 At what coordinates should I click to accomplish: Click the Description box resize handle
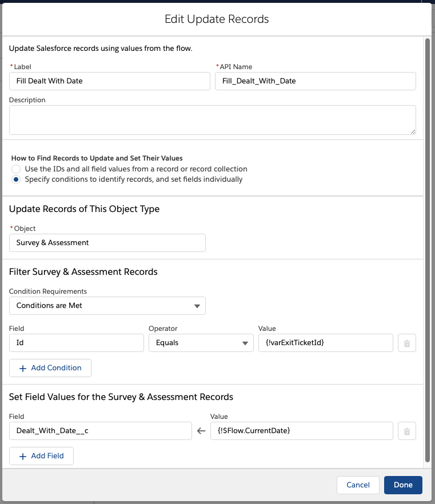413,131
